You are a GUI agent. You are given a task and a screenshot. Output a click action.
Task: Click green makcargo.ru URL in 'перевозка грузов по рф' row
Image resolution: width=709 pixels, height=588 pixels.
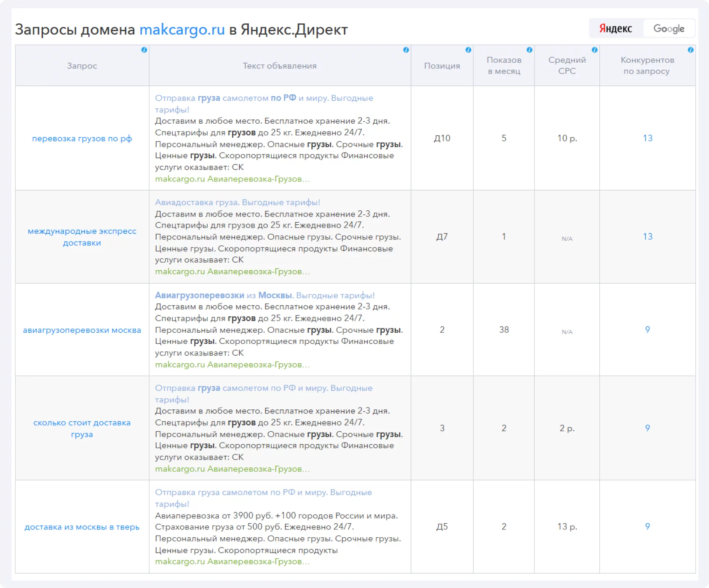tap(232, 179)
